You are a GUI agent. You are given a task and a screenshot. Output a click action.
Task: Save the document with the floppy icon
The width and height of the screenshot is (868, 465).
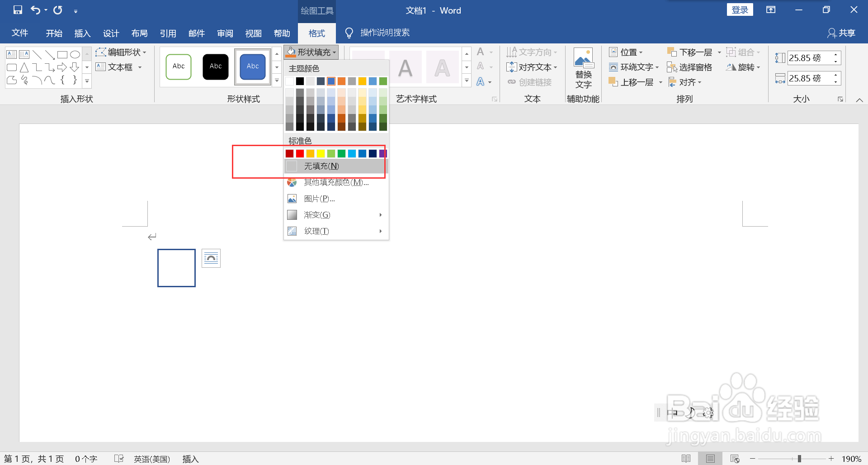click(18, 10)
